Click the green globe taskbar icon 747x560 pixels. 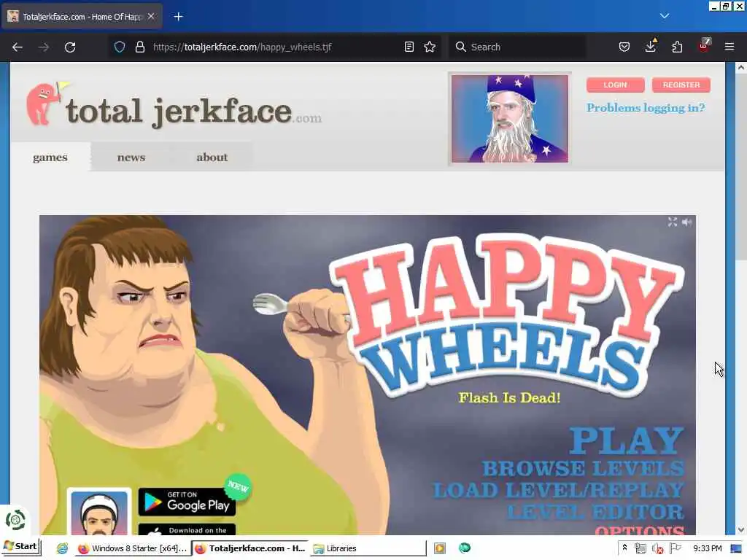tap(465, 548)
